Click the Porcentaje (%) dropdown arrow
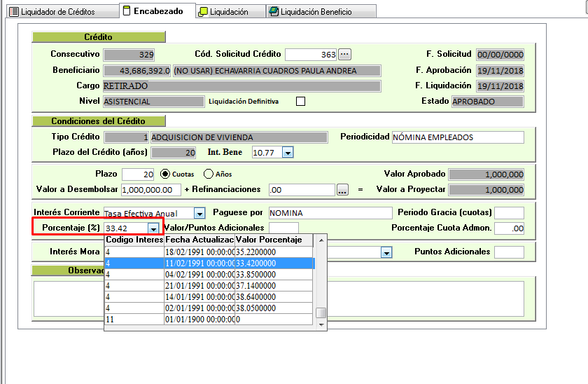 [x=153, y=228]
